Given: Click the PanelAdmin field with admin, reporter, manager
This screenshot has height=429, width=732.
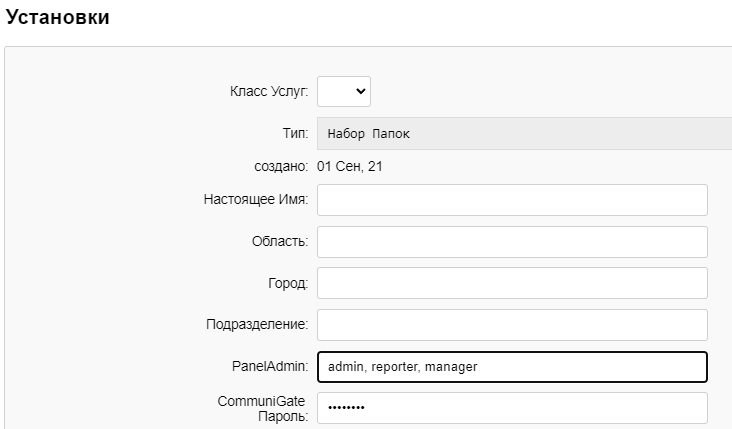Looking at the screenshot, I should point(512,367).
